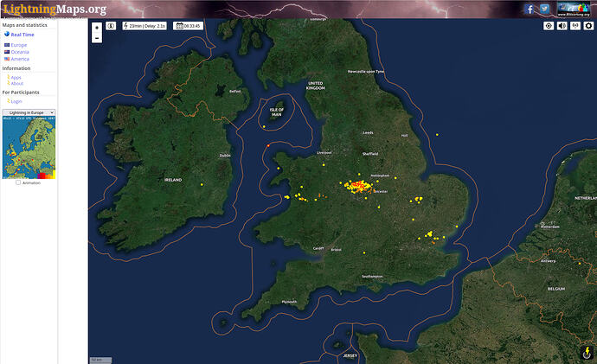Click the BELGIUM map label
This screenshot has width=597, height=364.
tap(556, 289)
